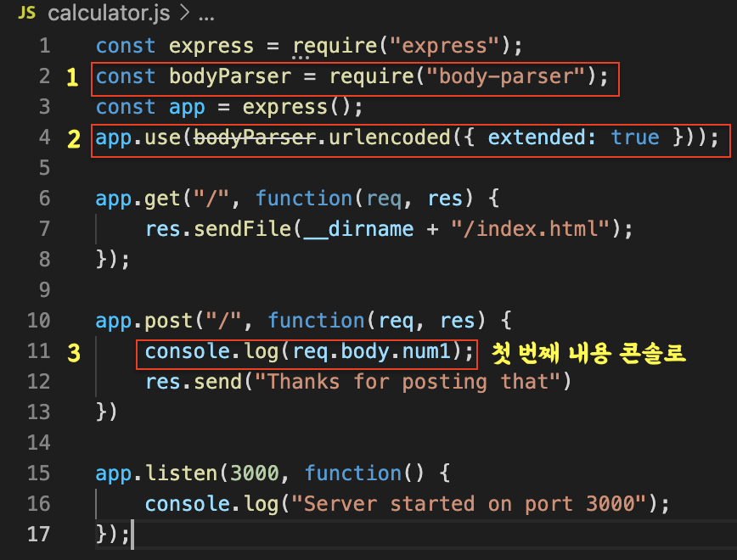Click the true value on line 4
This screenshot has width=737, height=560.
634,137
